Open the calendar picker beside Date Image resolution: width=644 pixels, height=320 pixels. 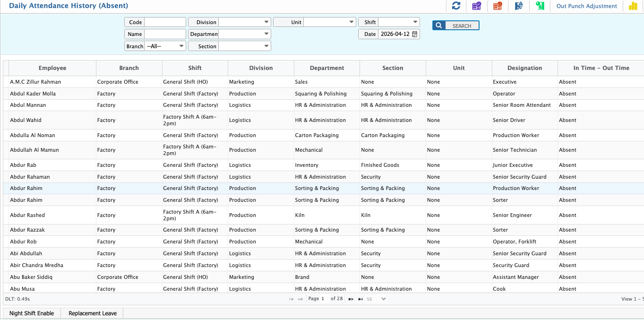click(x=414, y=34)
